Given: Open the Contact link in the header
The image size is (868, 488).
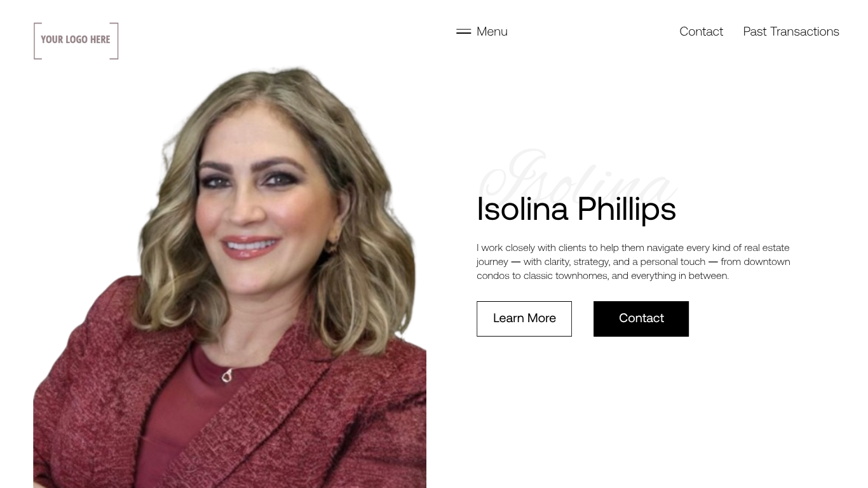Looking at the screenshot, I should [x=701, y=31].
